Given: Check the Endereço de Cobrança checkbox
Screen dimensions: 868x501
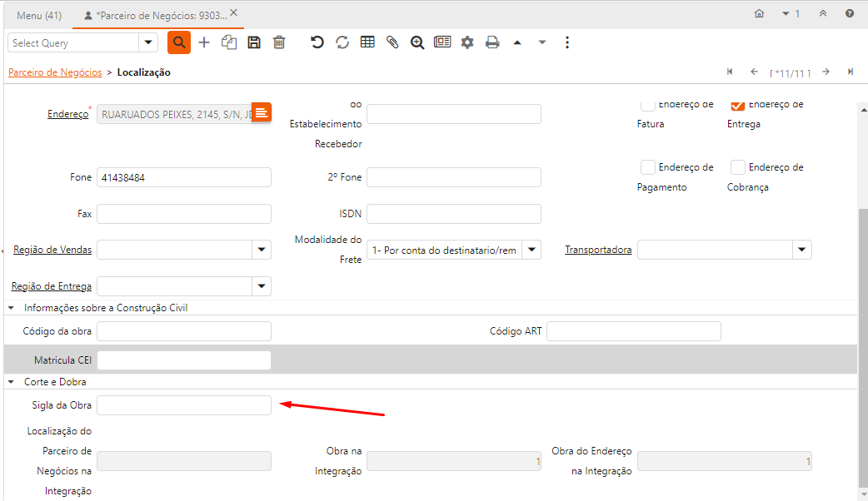Looking at the screenshot, I should pos(737,167).
